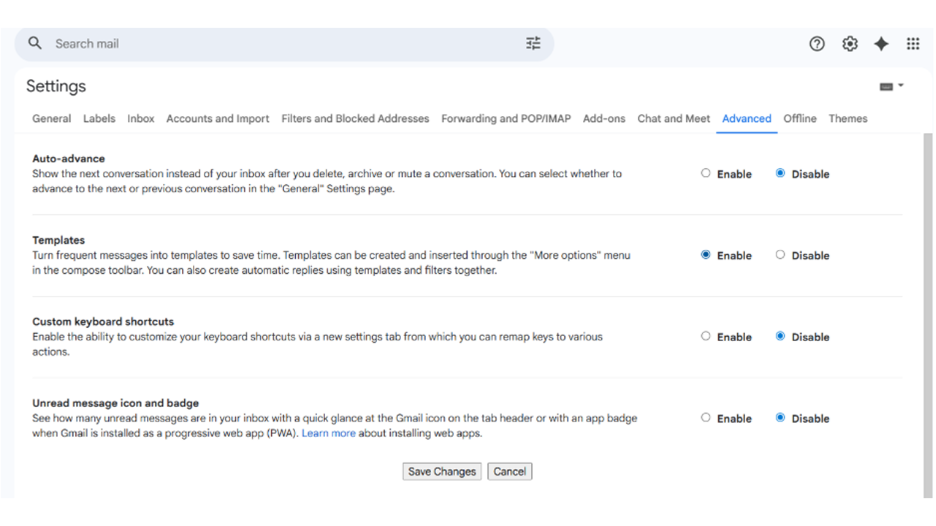This screenshot has width=936, height=526.
Task: Enable Auto-advance
Action: [x=706, y=173]
